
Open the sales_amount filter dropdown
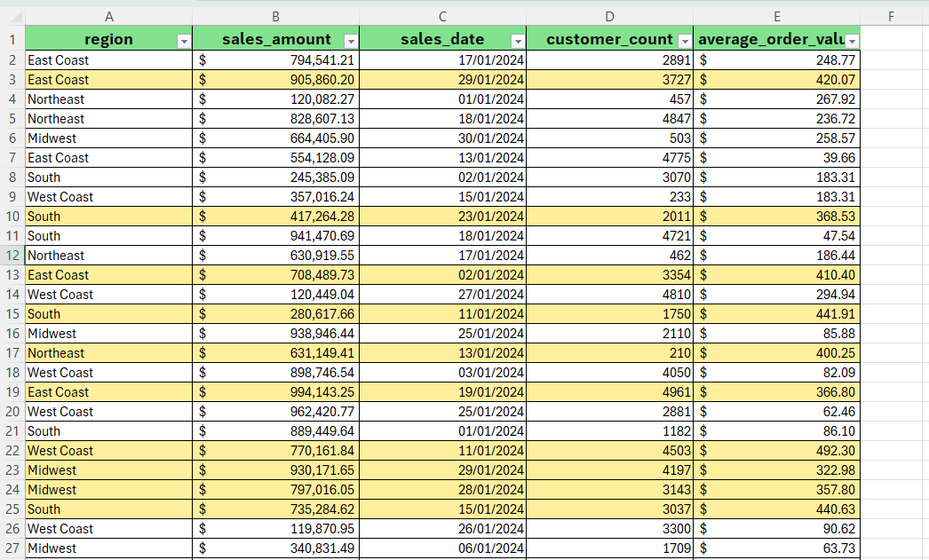click(x=351, y=41)
